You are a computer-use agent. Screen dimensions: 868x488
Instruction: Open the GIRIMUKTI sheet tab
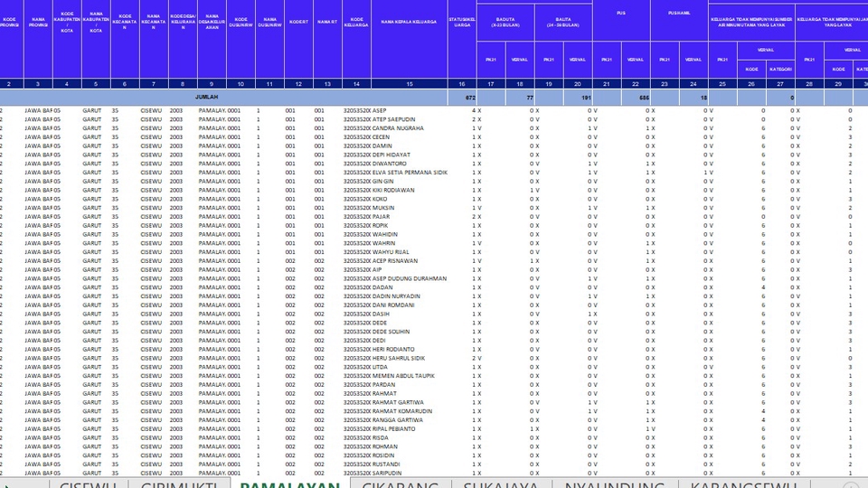click(x=179, y=483)
